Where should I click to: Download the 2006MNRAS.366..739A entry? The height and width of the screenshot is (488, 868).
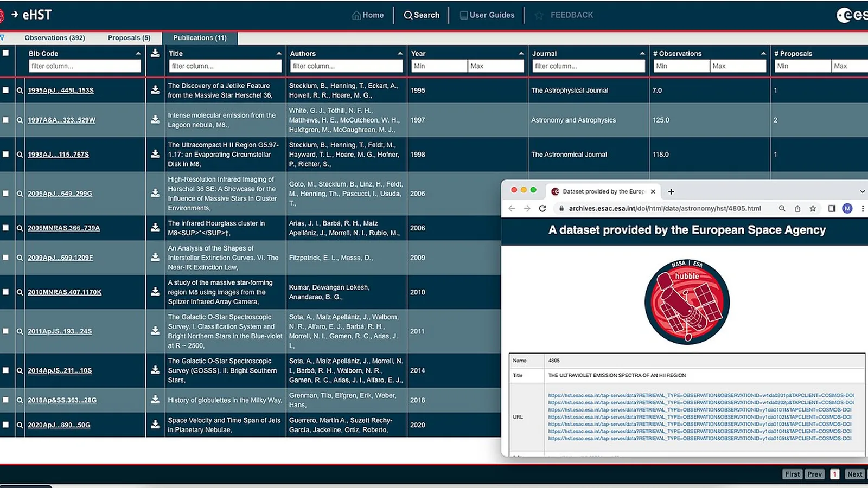tap(155, 228)
